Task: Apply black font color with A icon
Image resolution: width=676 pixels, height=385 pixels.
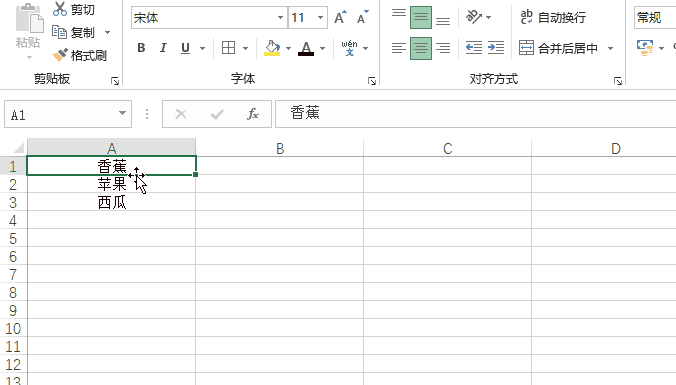Action: [306, 48]
